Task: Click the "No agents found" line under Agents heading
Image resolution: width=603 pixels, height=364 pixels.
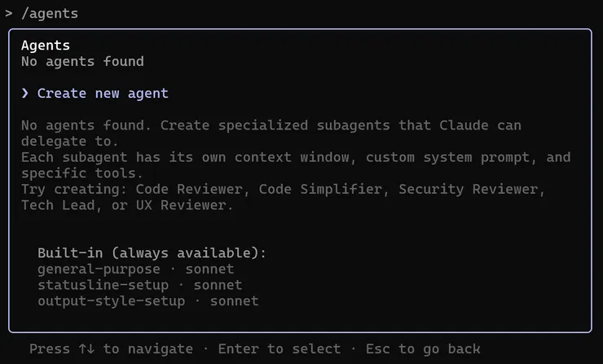Action: click(x=82, y=61)
